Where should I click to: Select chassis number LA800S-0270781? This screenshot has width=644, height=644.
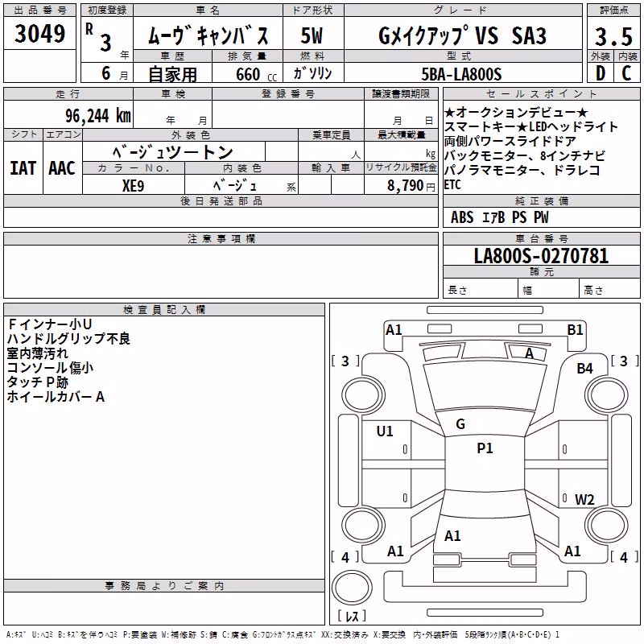[x=541, y=256]
